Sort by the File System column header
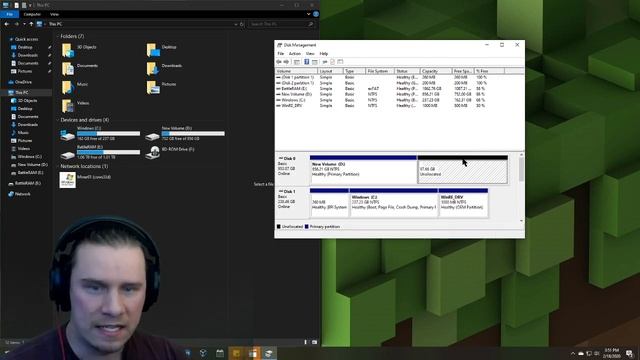Viewport: 640px width, 360px height. click(x=380, y=71)
